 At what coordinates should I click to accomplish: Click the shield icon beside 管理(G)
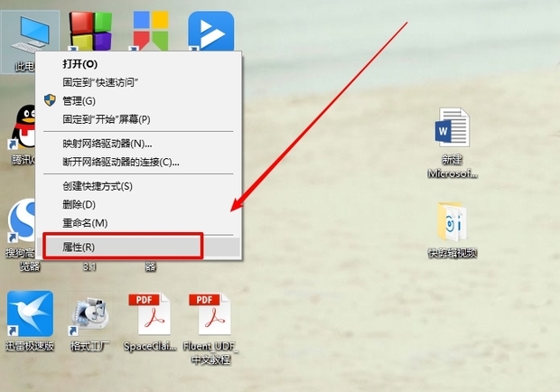pos(50,100)
